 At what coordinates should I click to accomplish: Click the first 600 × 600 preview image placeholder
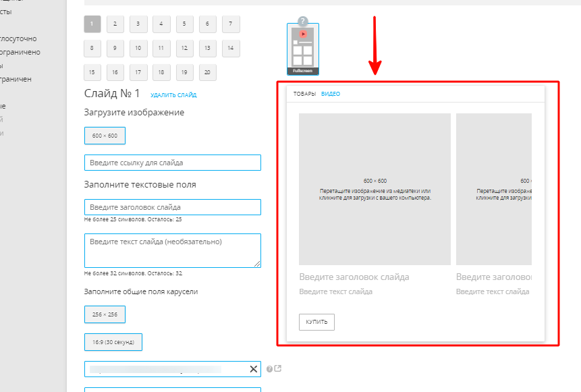(x=375, y=189)
